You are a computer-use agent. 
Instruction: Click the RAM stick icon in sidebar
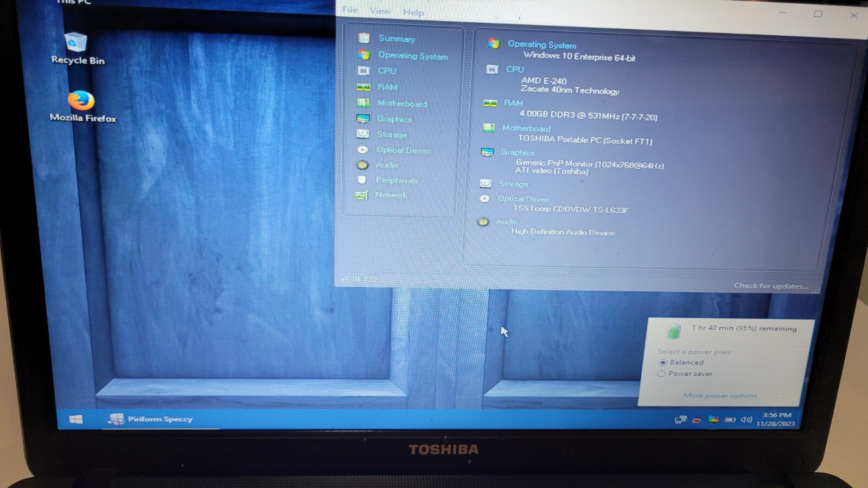click(x=363, y=87)
